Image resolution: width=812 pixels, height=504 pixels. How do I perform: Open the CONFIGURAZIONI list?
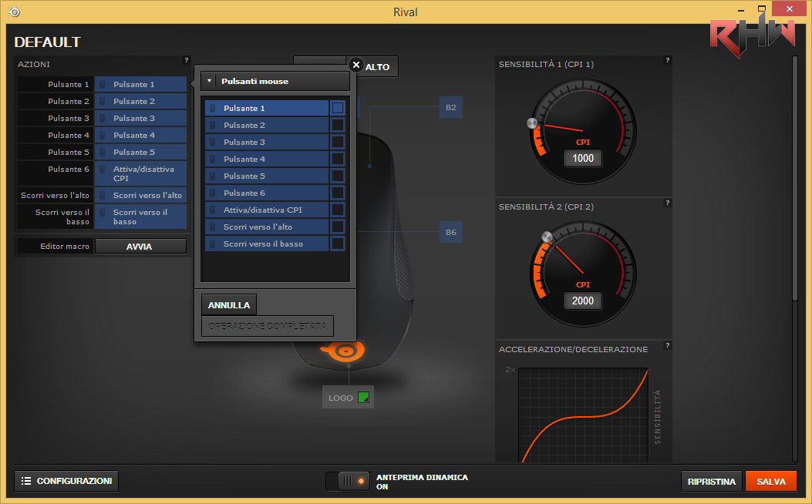66,481
